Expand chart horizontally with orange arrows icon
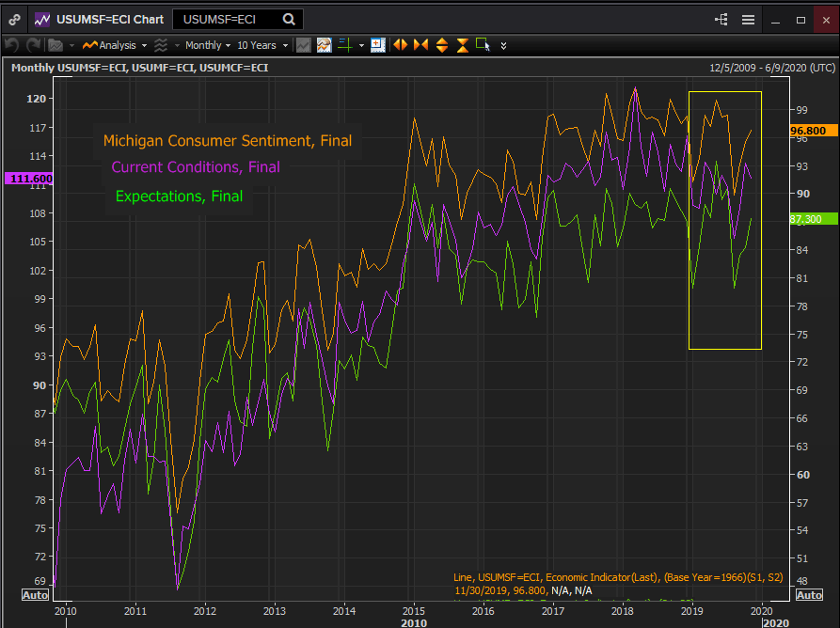The height and width of the screenshot is (628, 840). tap(400, 45)
